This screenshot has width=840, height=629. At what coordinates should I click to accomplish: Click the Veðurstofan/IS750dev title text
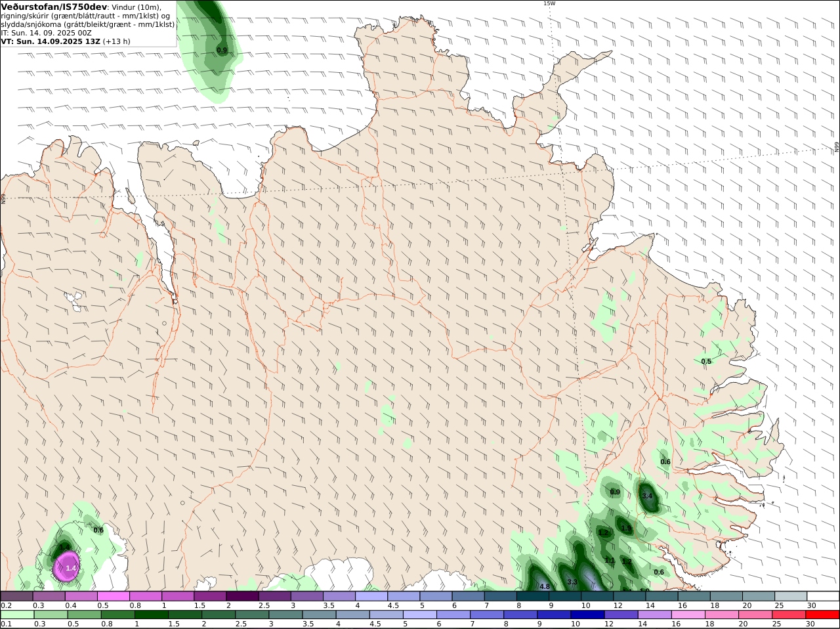[54, 7]
